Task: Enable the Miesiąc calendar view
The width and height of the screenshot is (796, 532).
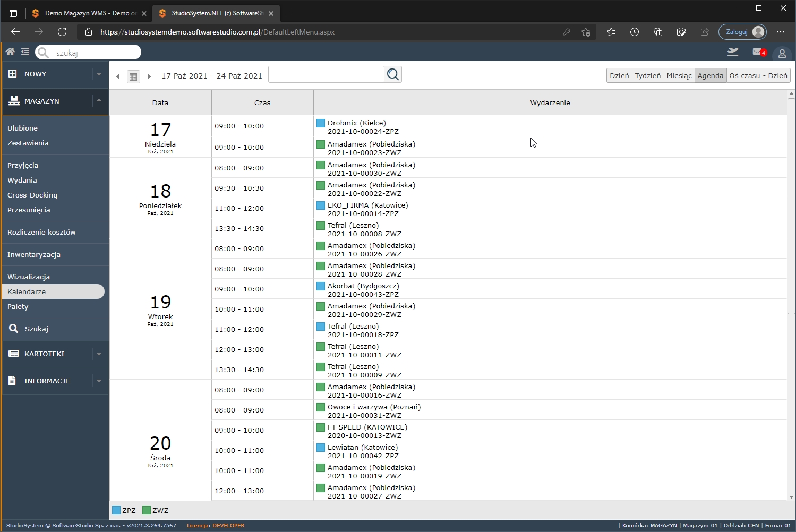Action: point(679,75)
